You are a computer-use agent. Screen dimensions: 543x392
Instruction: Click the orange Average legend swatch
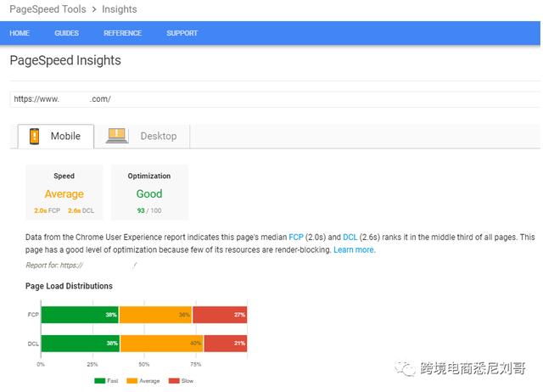(132, 381)
